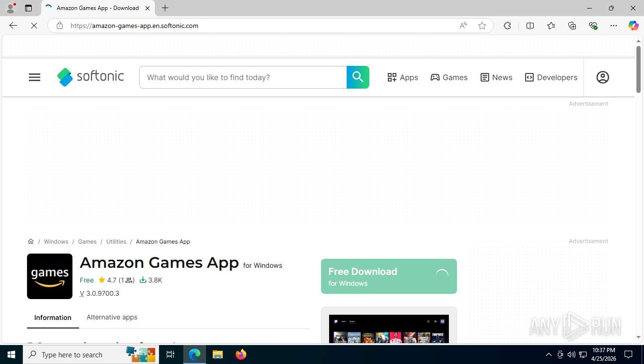
Task: Click the green search magnifier button
Action: [x=358, y=77]
